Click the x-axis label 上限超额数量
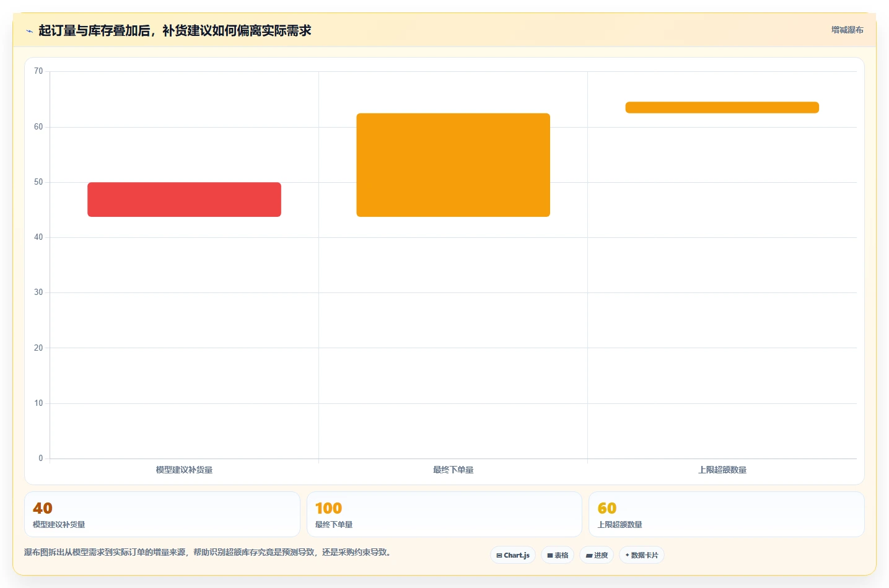 (722, 470)
